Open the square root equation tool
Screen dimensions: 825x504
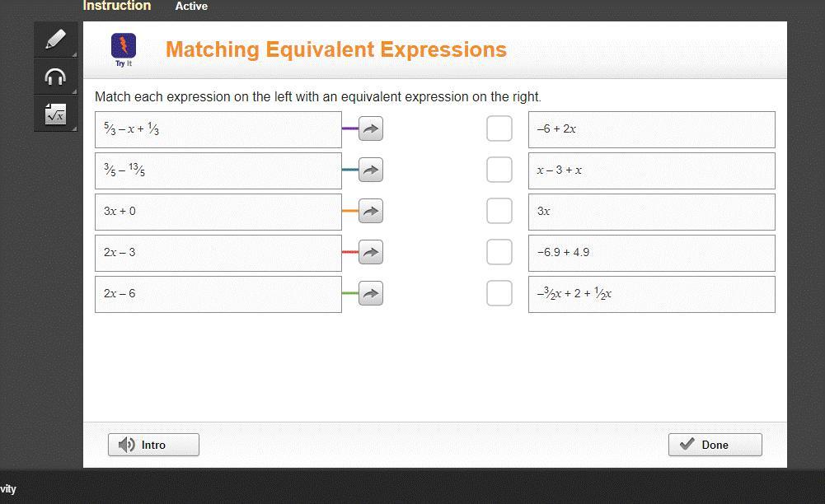55,114
